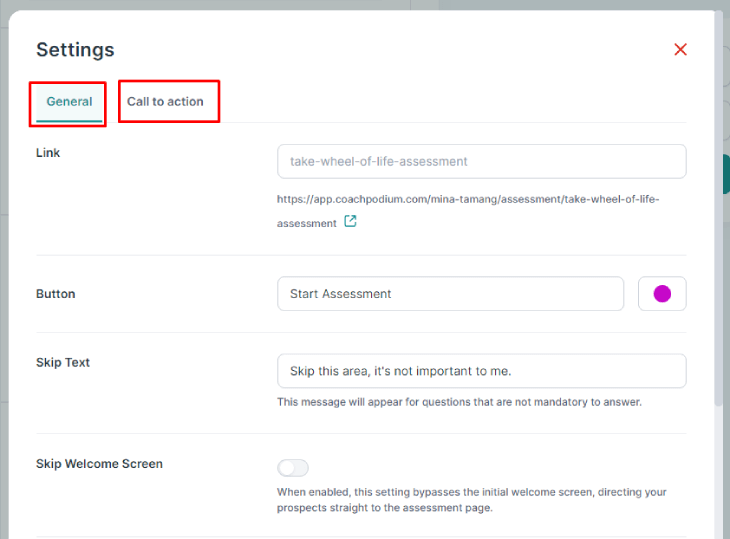
Task: Close the Settings dialog with red X
Action: 680,49
